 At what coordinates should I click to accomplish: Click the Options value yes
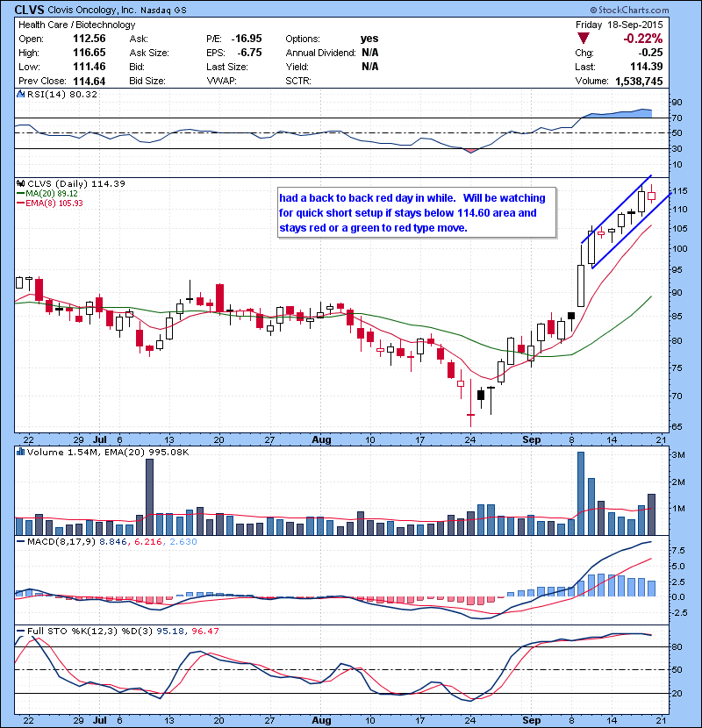tap(369, 39)
